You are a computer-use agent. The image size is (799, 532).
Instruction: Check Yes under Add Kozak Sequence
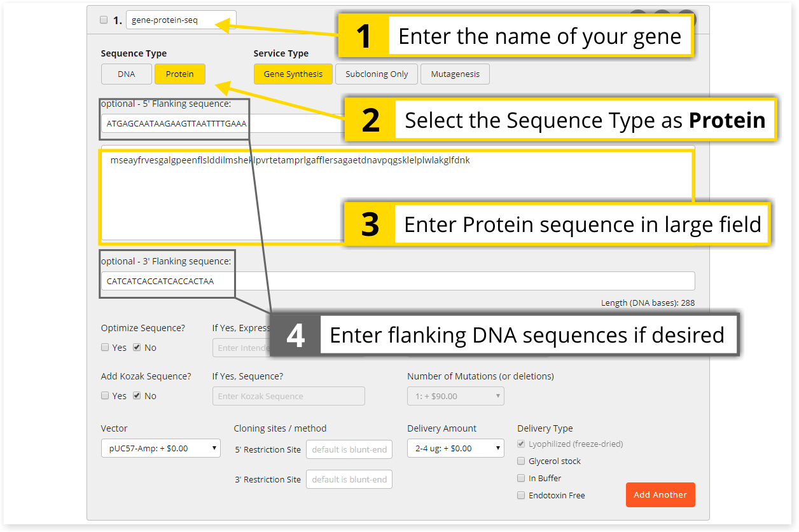pyautogui.click(x=105, y=396)
